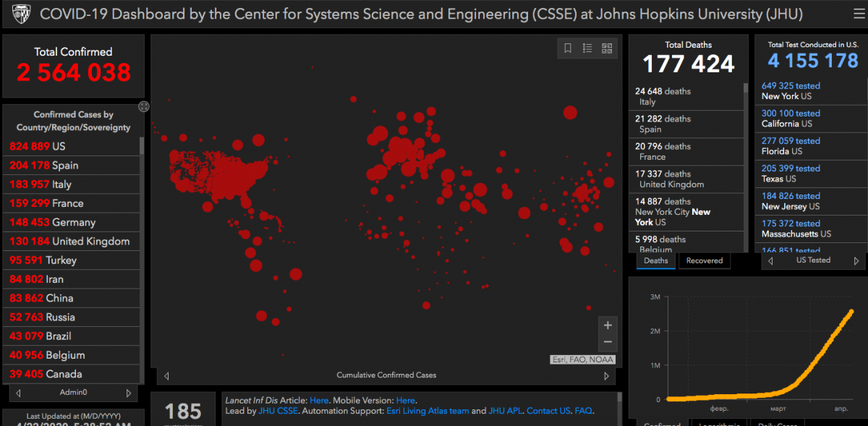Click the Johns Hopkins University shield logo

click(21, 14)
